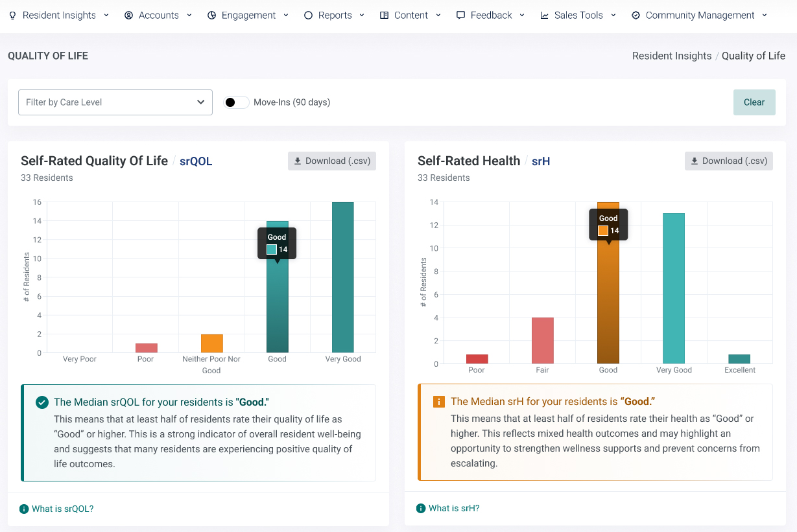
Task: Expand the Content menu chevron
Action: (x=438, y=15)
